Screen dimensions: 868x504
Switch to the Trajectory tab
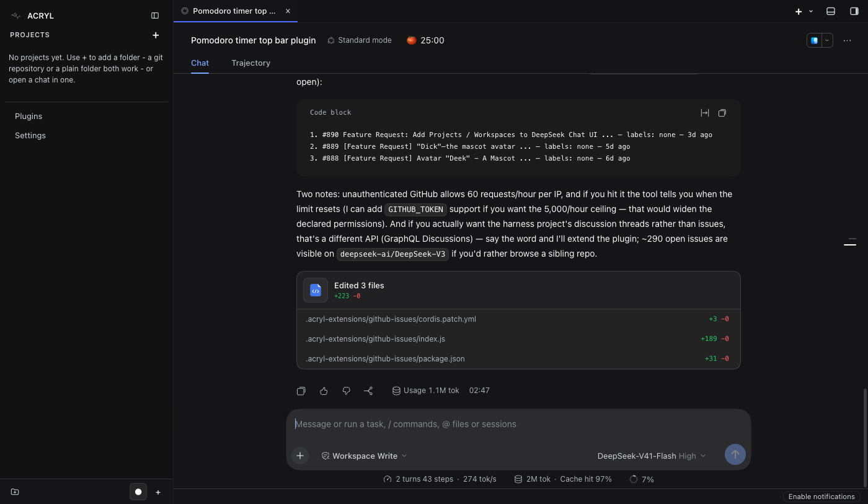click(250, 63)
